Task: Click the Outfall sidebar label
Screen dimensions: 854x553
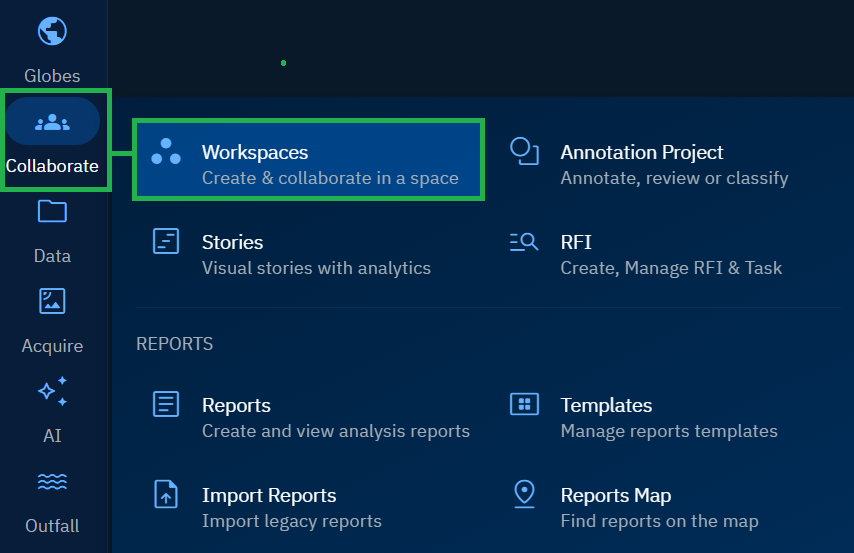Action: [x=52, y=526]
